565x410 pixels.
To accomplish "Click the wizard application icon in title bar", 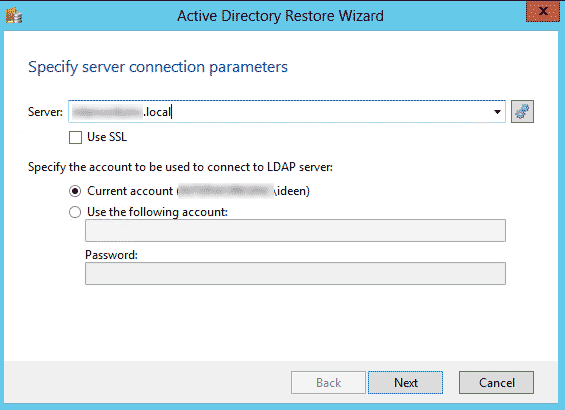I will tap(14, 15).
